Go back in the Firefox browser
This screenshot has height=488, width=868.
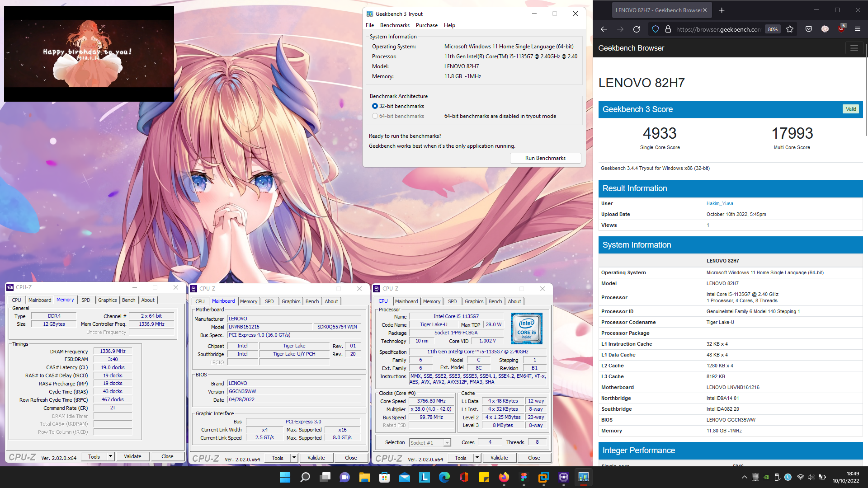pos(604,29)
